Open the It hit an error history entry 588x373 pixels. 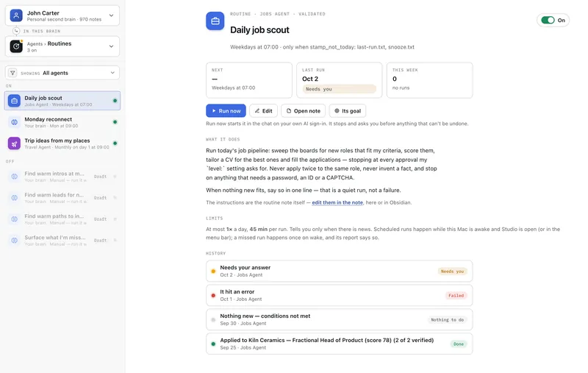[340, 295]
